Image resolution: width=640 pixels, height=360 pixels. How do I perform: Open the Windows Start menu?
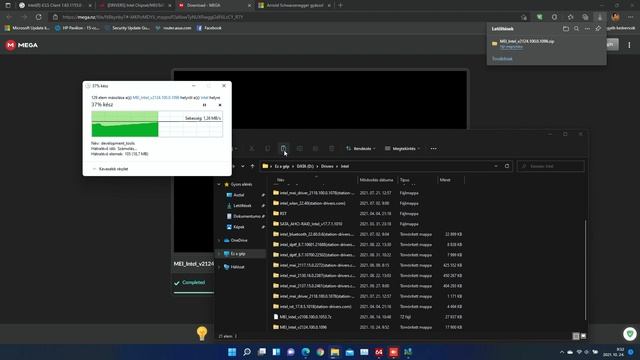[232, 352]
